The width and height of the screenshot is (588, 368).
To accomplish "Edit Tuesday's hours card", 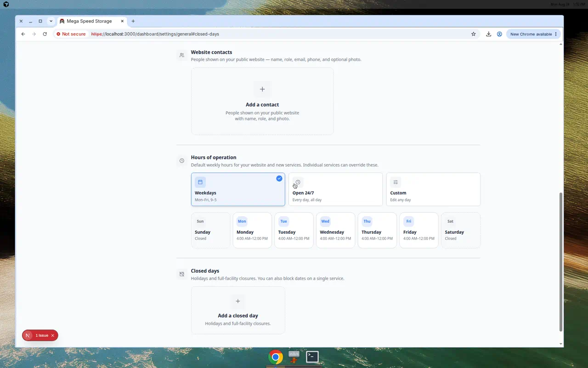I will [294, 230].
